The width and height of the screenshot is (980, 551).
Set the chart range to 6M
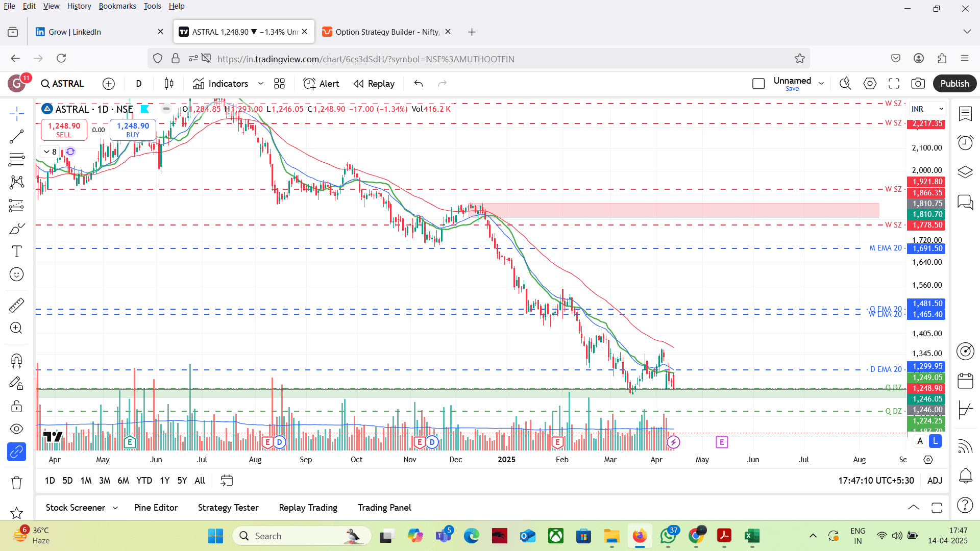pos(123,481)
